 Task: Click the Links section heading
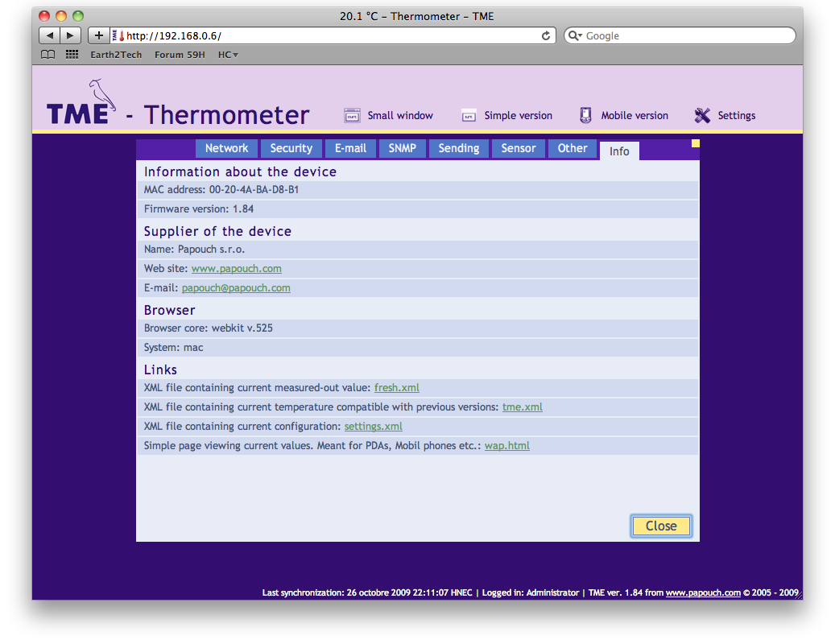[x=160, y=370]
